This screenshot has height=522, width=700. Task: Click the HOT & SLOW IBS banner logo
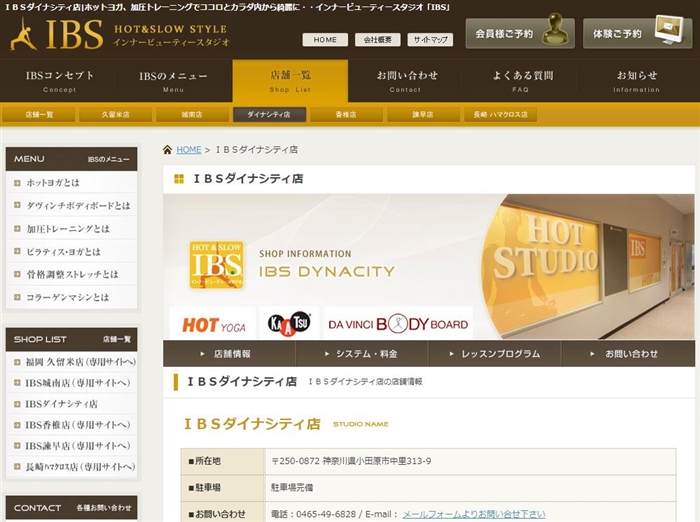click(x=217, y=265)
